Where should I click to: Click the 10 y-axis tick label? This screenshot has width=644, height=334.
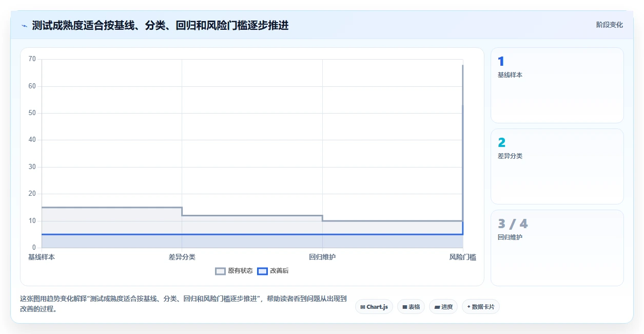(32, 221)
